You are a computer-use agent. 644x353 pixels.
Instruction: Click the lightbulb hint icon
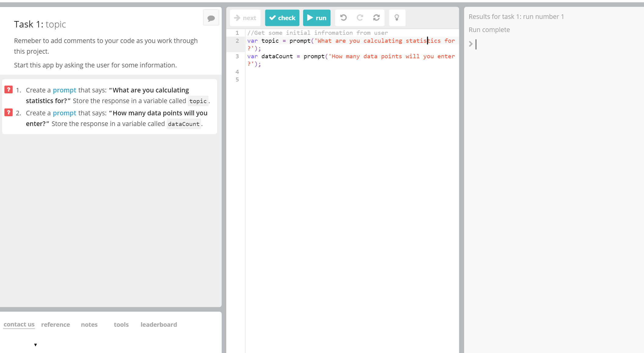coord(397,18)
